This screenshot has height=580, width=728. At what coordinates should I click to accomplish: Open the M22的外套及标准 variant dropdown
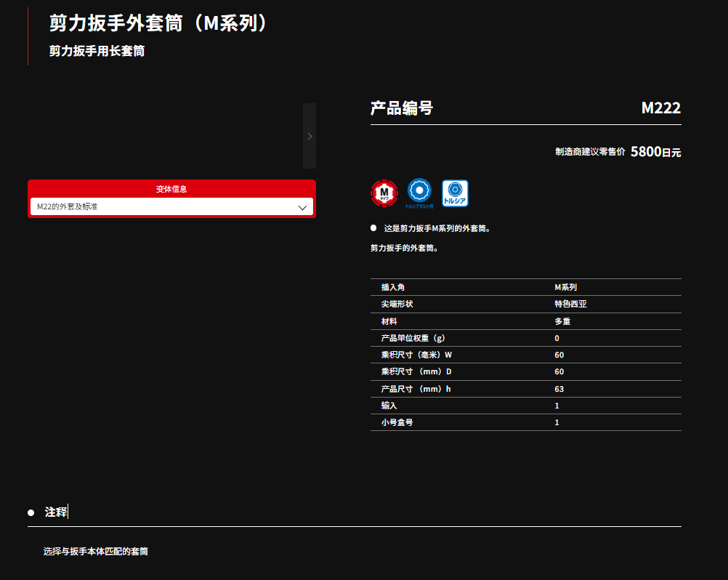pos(171,207)
